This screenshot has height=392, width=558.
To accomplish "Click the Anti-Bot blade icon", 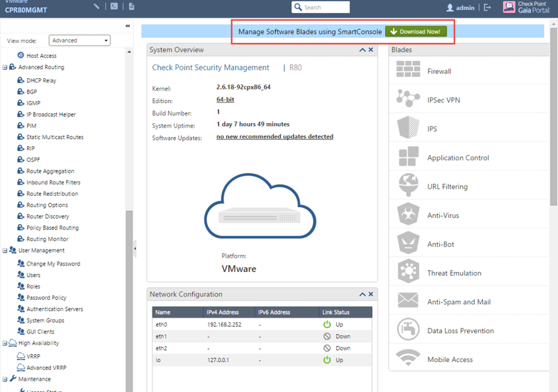I will point(408,243).
